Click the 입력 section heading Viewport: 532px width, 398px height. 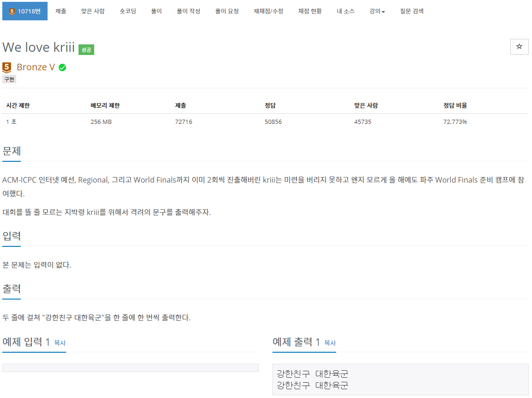pos(12,236)
